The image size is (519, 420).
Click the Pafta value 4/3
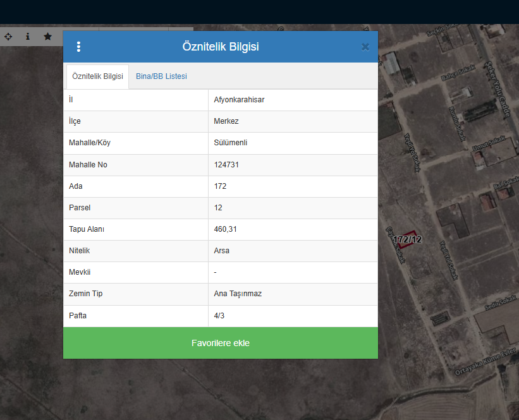pos(219,316)
